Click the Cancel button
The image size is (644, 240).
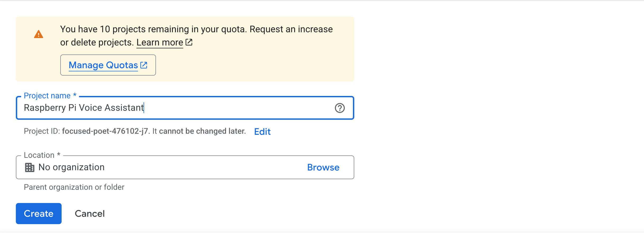(90, 214)
